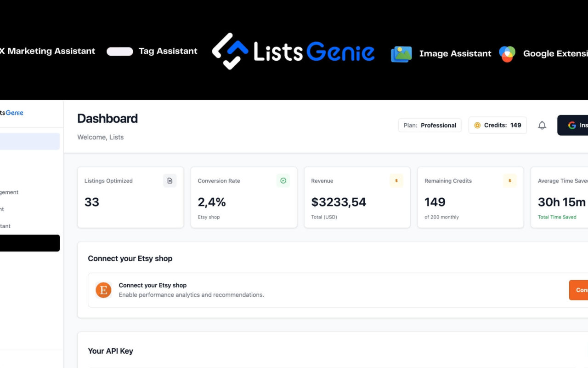Viewport: 588px width, 368px height.
Task: Click the $3233,54 revenue value
Action: point(339,202)
